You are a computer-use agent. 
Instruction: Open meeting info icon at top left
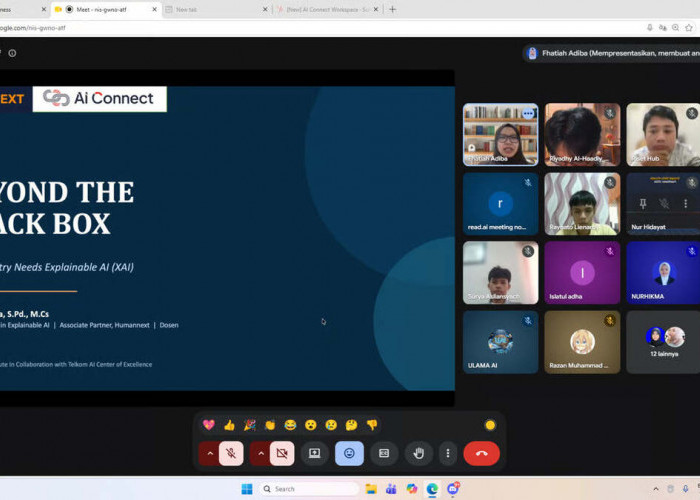12,53
